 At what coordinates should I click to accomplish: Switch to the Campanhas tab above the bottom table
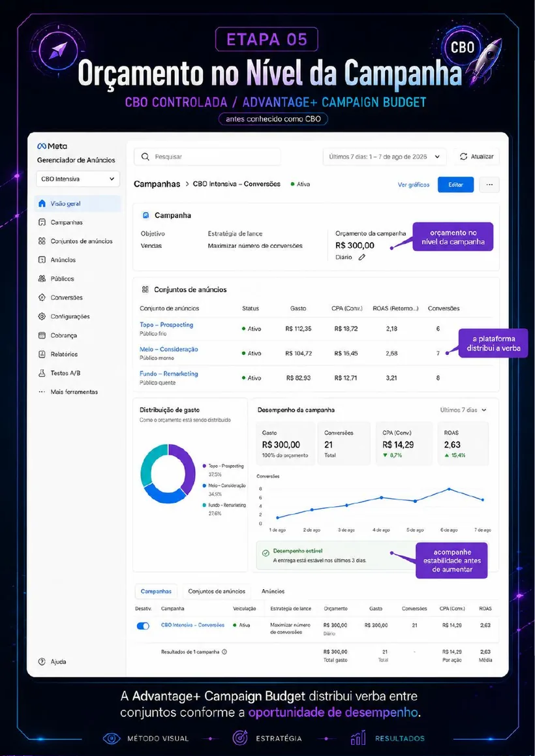(156, 591)
